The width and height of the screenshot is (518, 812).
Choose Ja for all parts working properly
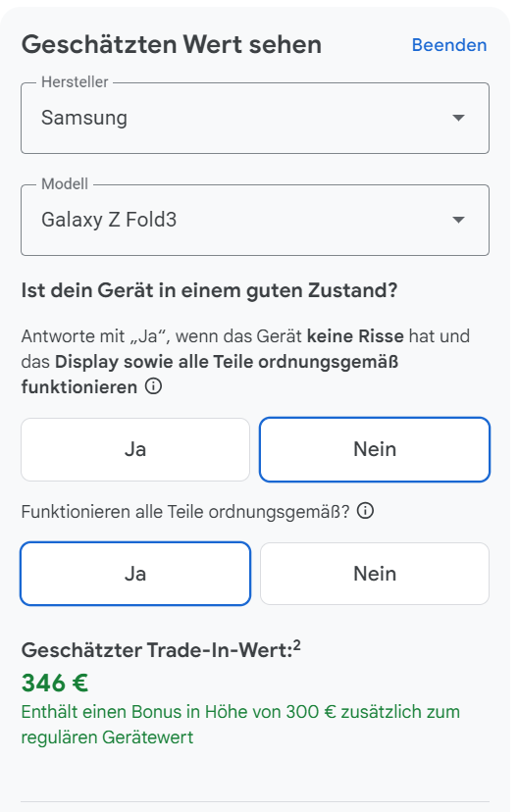(x=135, y=574)
